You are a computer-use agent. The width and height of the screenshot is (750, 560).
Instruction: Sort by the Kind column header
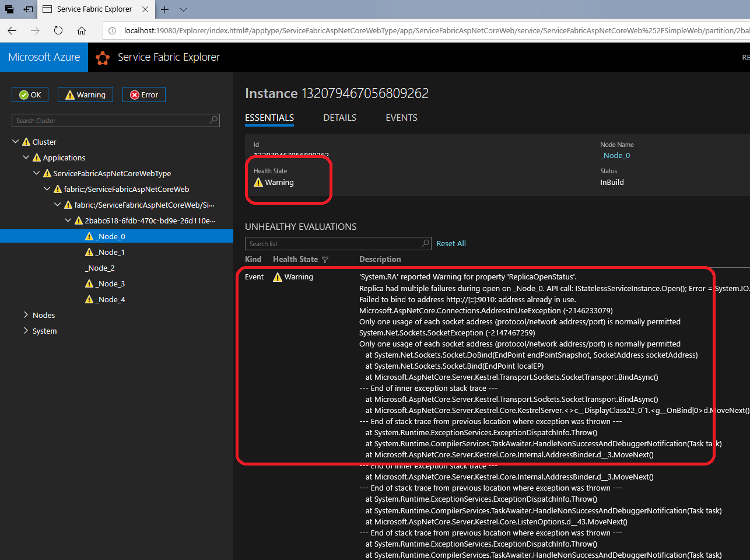tap(253, 259)
